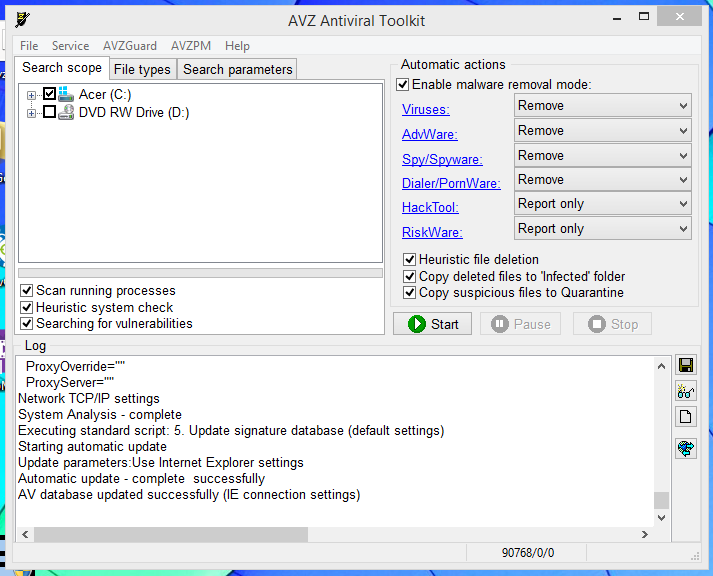The image size is (713, 576).
Task: Select the Search scope tab
Action: pyautogui.click(x=62, y=68)
